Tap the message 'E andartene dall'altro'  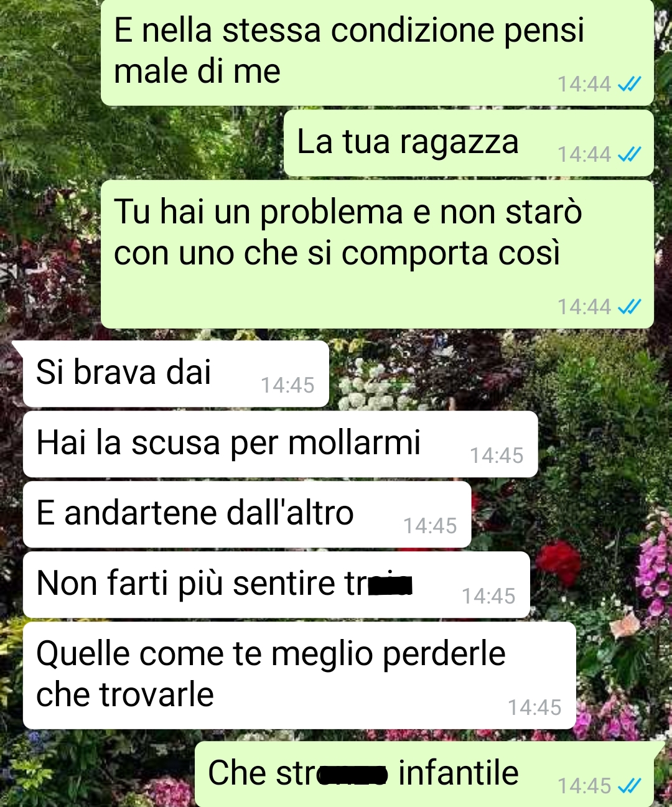pyautogui.click(x=247, y=514)
